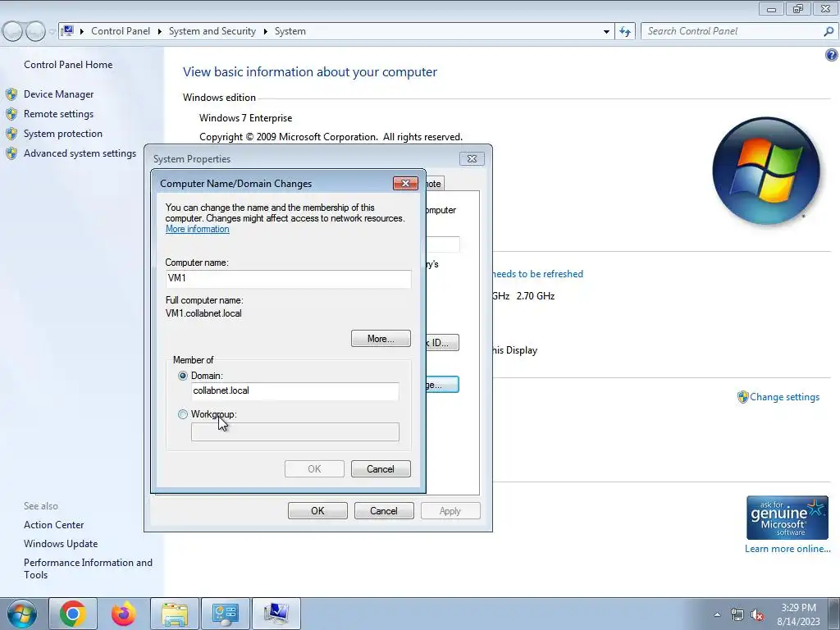
Task: Click the Advanced system settings shield icon
Action: pos(11,153)
